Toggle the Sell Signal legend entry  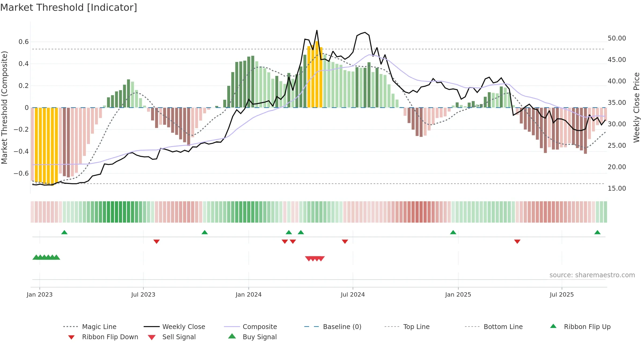tap(172, 337)
